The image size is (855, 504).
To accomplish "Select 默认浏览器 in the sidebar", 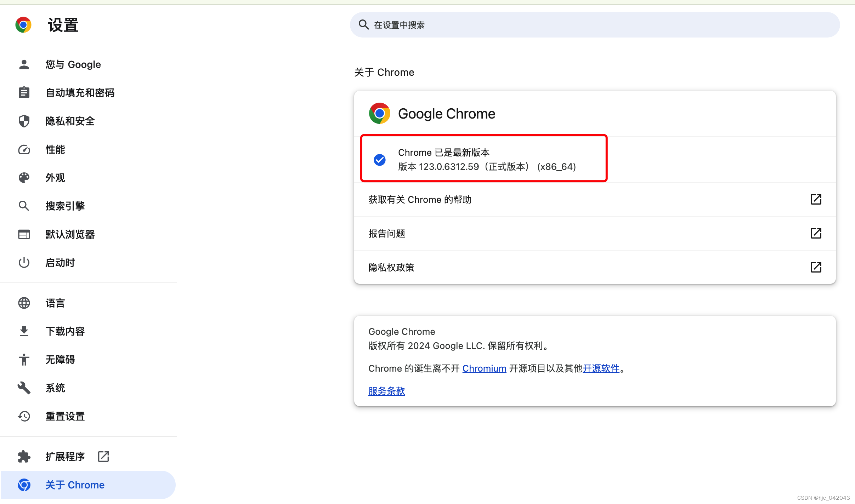I will coord(70,234).
